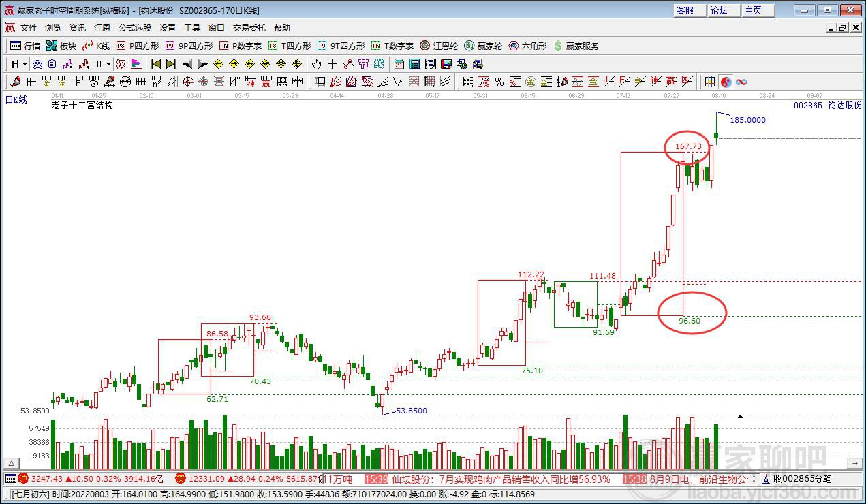
Task: Open the calendar 21 icon
Action: (x=399, y=64)
